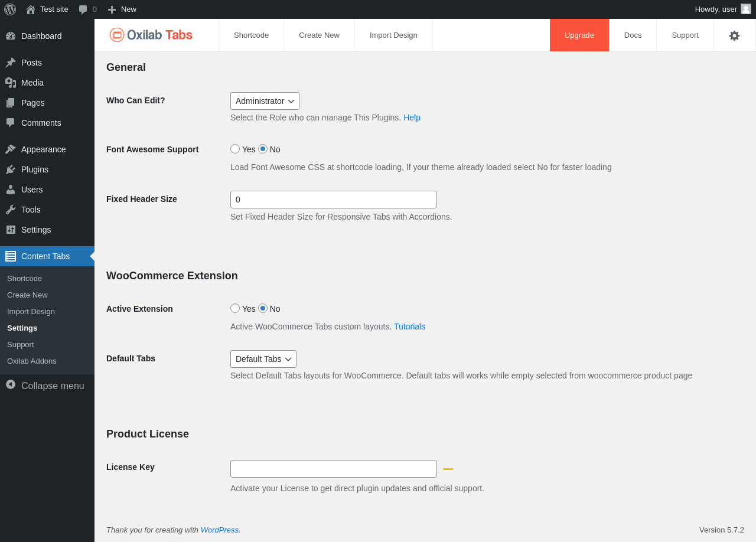756x542 pixels.
Task: Select Yes for Font Awesome Support
Action: [x=235, y=149]
